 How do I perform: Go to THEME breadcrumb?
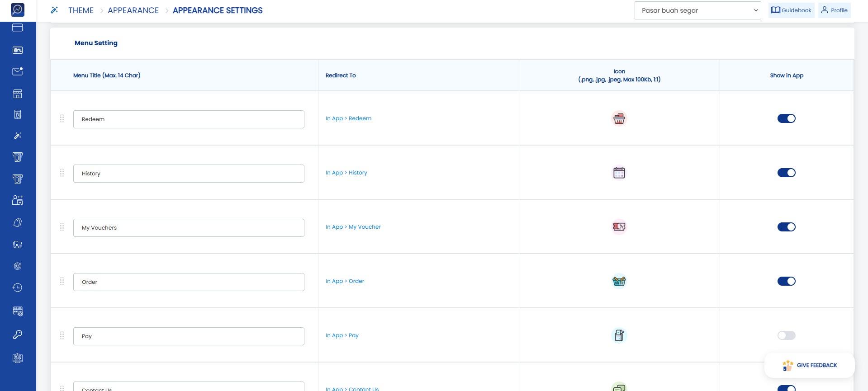(81, 10)
